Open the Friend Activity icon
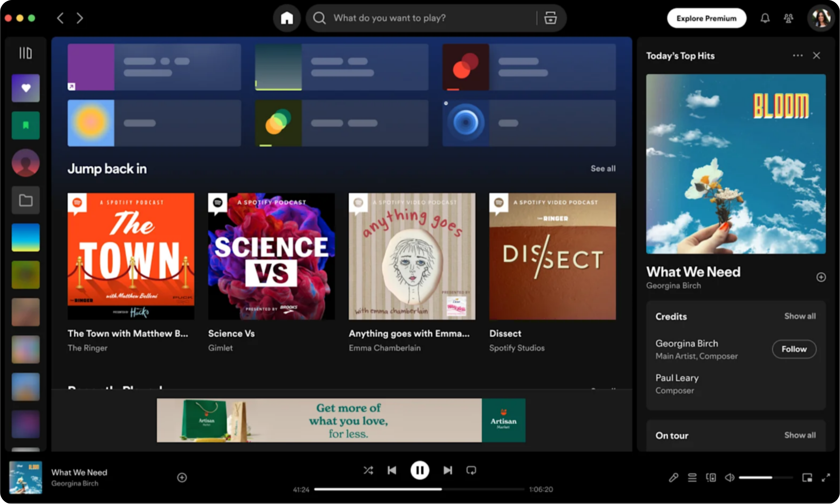The width and height of the screenshot is (840, 504). click(788, 18)
